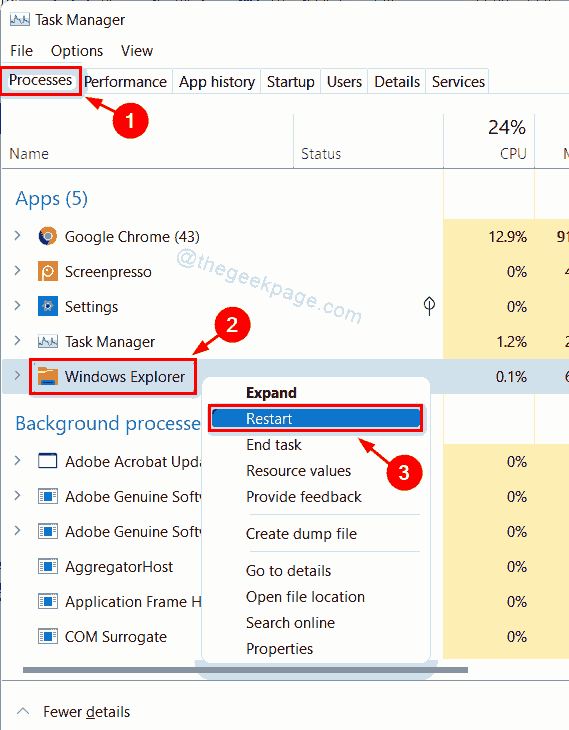Click the Task Manager title bar icon
Viewport: 569px width, 730px height.
(x=20, y=20)
